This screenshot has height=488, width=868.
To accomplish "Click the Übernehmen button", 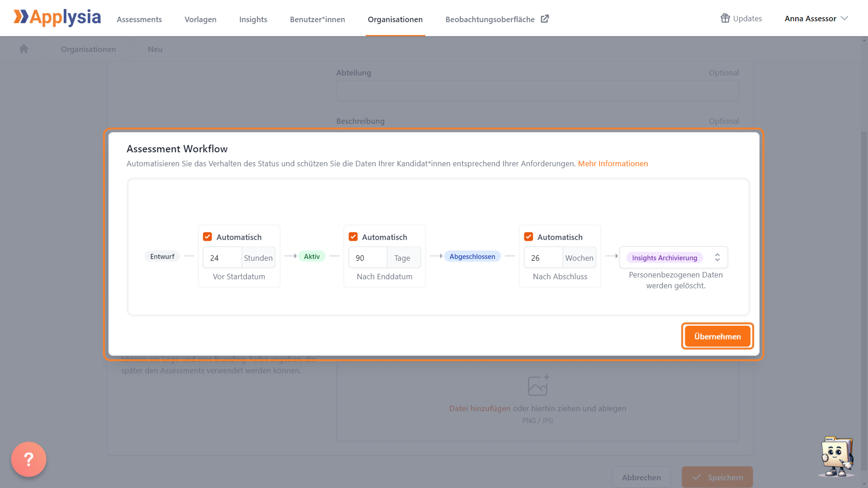I will pyautogui.click(x=717, y=336).
